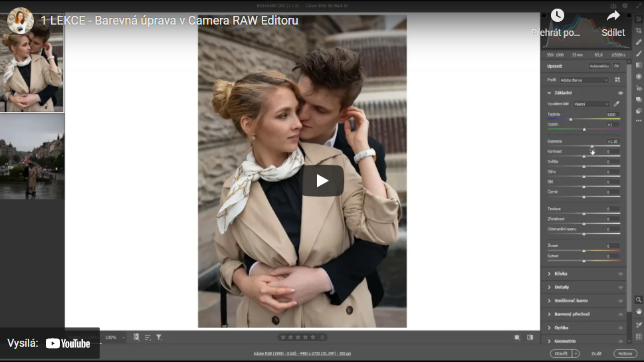Open the filmstrip sort icon
Image resolution: width=644 pixels, height=362 pixels.
coord(148,337)
